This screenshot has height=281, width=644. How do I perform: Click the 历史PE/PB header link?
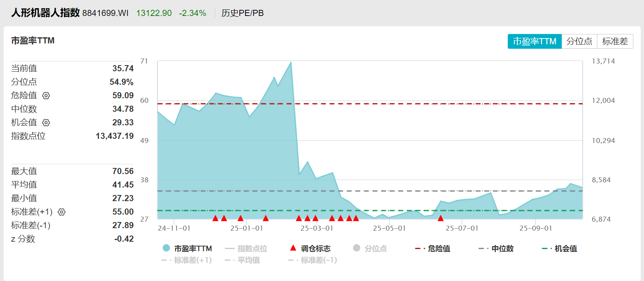click(x=243, y=13)
